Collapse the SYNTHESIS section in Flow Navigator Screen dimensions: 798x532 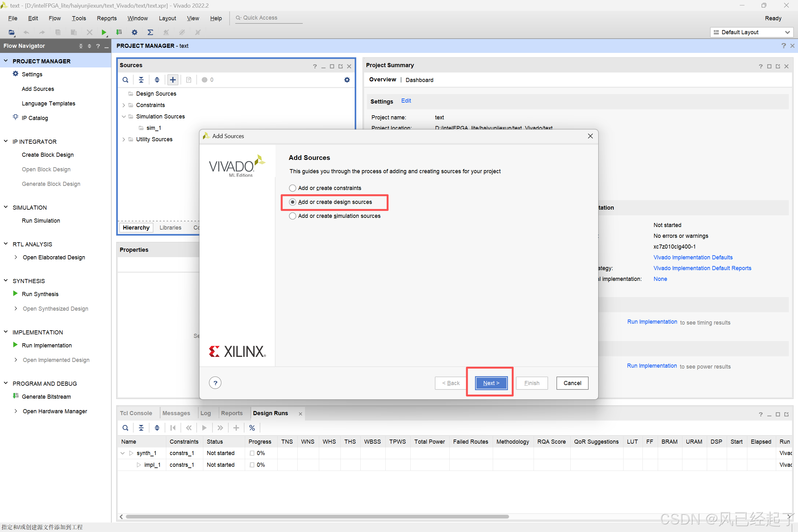coord(6,280)
